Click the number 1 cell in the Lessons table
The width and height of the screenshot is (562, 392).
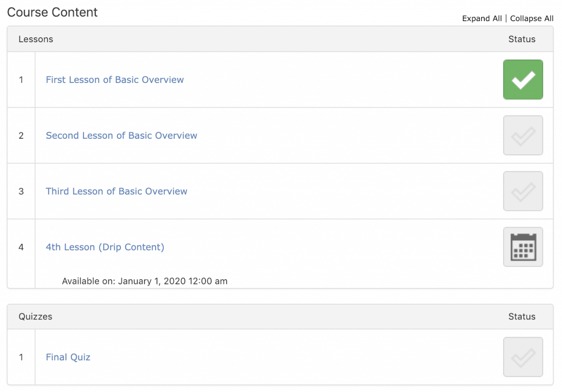point(21,80)
